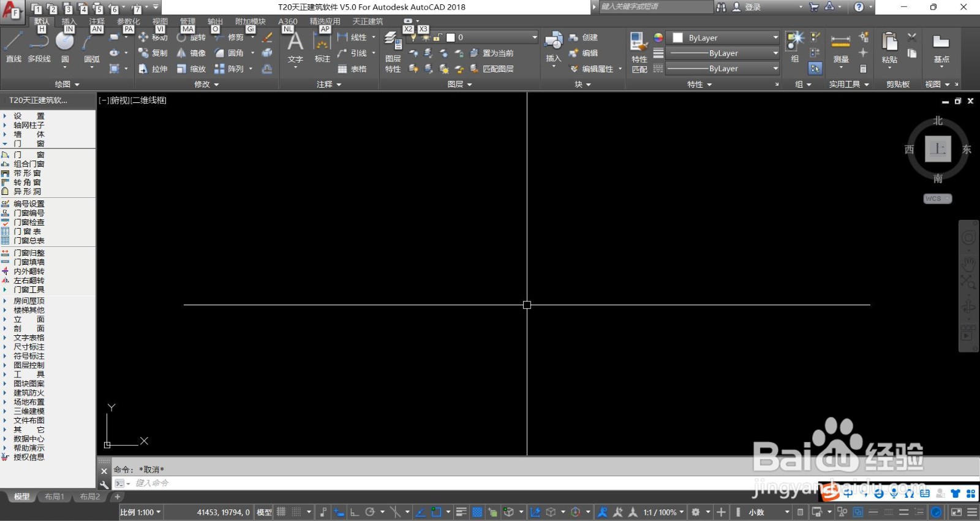Screen dimensions: 980x521
Task: Insert a 表格 (Table)
Action: pos(352,69)
